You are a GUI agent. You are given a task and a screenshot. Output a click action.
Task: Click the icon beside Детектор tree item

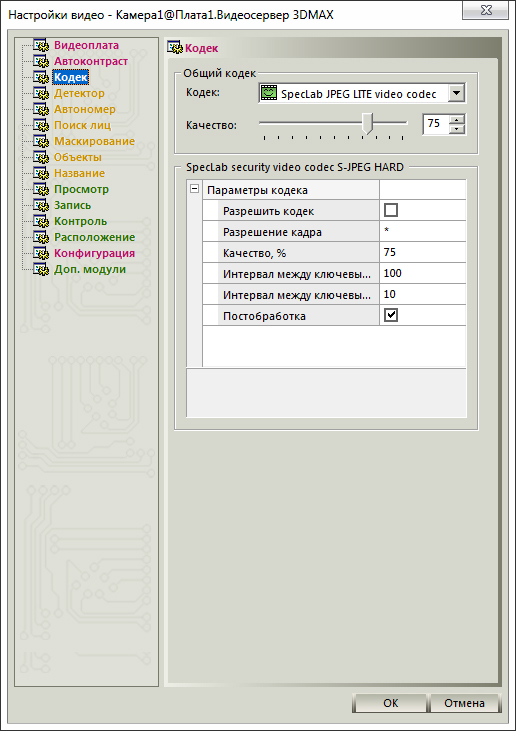[x=41, y=94]
